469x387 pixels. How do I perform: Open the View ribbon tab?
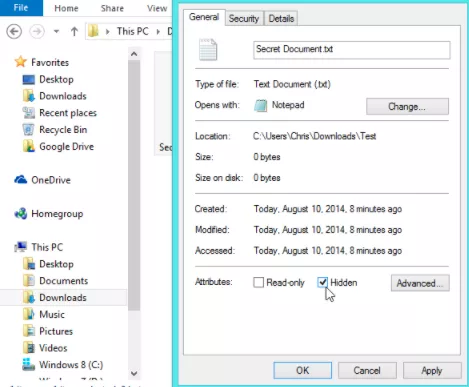coord(157,8)
